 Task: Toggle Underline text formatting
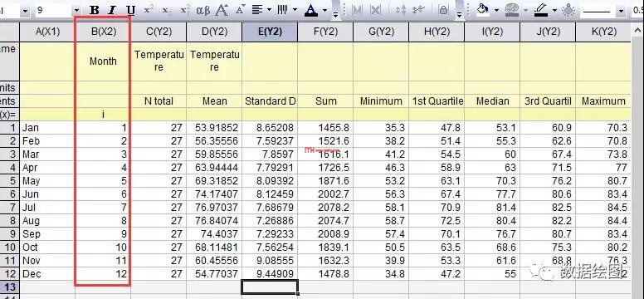pyautogui.click(x=130, y=10)
